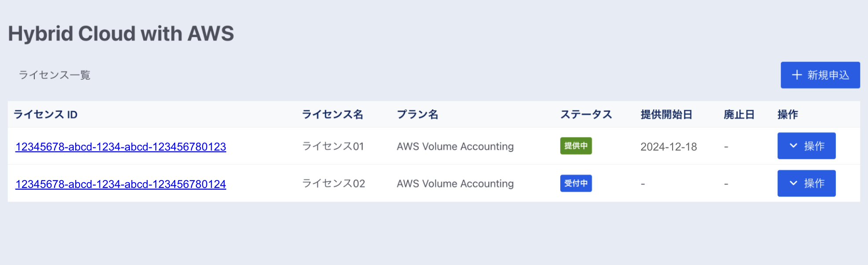Open license ID ending in 780124
This screenshot has width=868, height=265.
point(121,184)
